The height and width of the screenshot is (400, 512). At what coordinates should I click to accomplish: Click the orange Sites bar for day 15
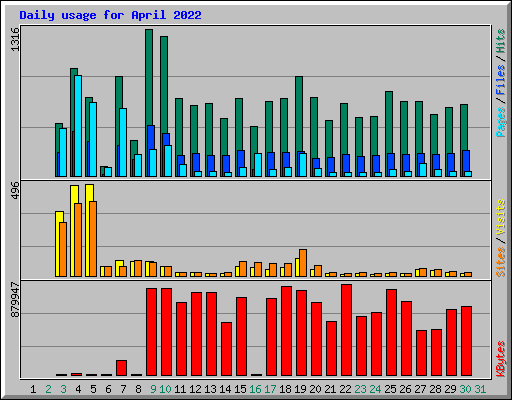[243, 269]
